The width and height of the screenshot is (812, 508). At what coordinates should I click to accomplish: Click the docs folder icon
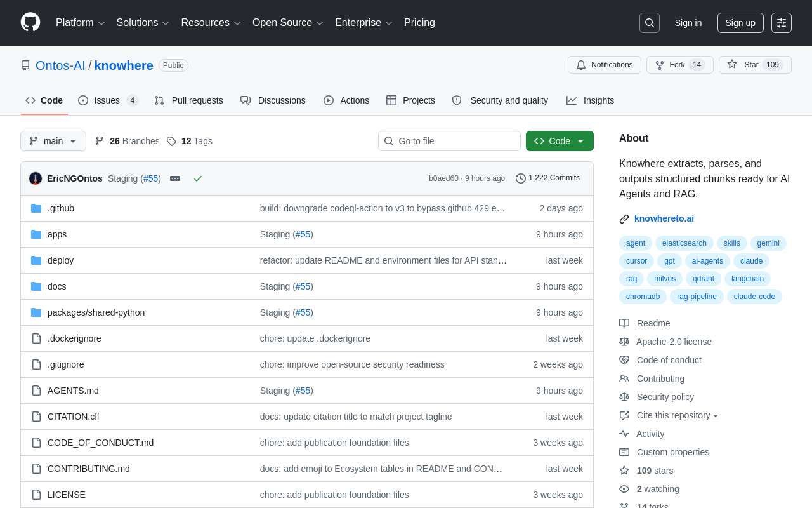point(36,286)
